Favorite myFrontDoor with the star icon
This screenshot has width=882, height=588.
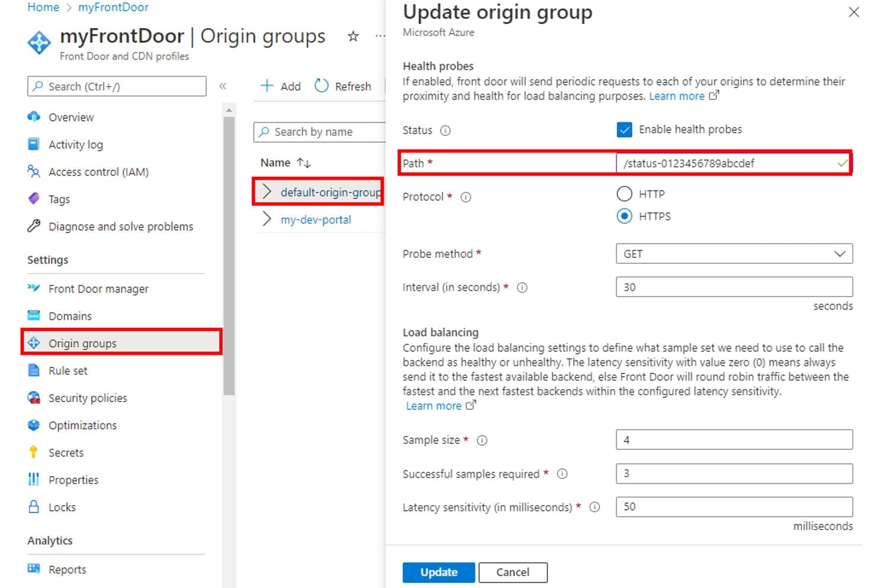tap(353, 37)
